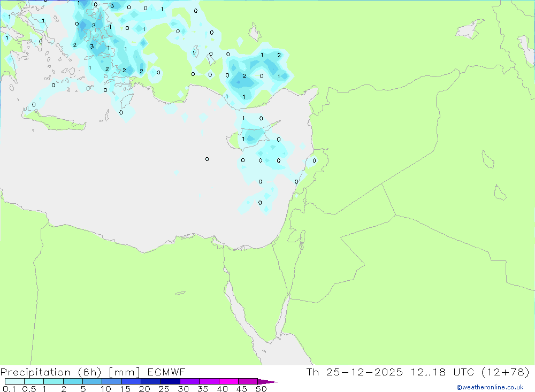Pick the 1–2 mm legend color box
This screenshot has width=535, height=392.
53,381
